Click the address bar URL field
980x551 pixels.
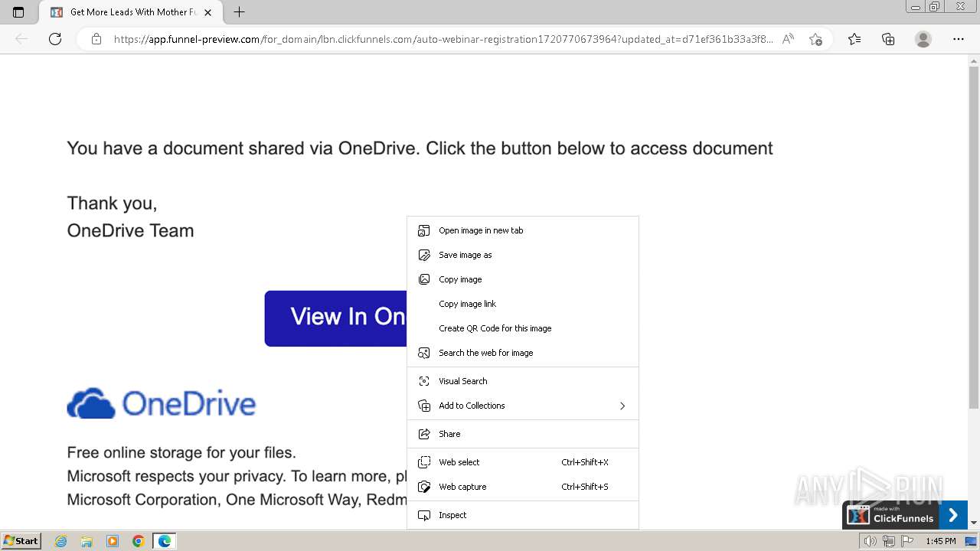[x=443, y=39]
